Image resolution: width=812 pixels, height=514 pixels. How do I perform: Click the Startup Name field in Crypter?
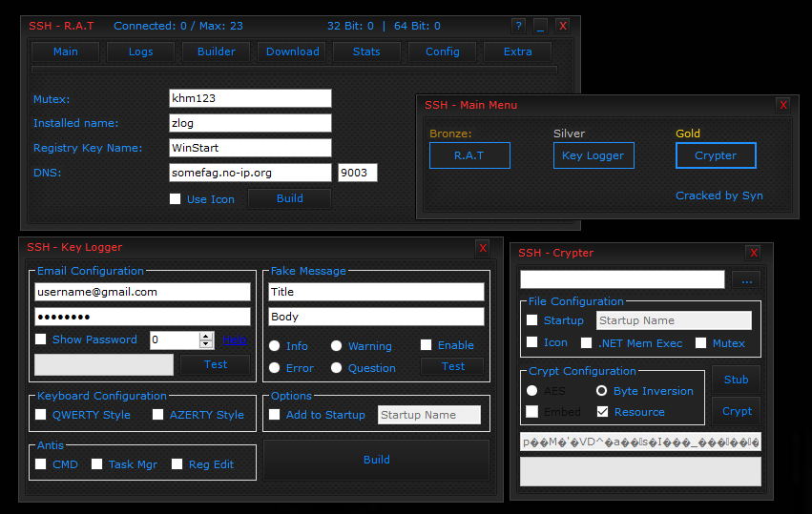[x=674, y=320]
